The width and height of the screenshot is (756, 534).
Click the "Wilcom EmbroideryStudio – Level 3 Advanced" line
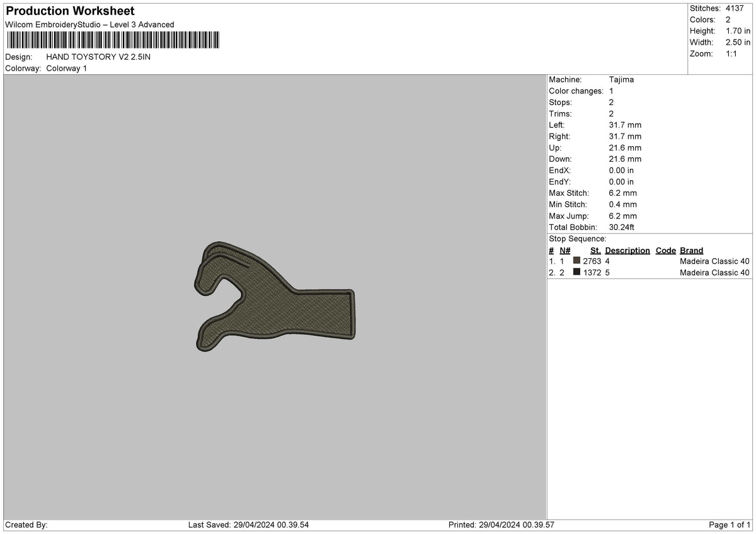(x=89, y=25)
